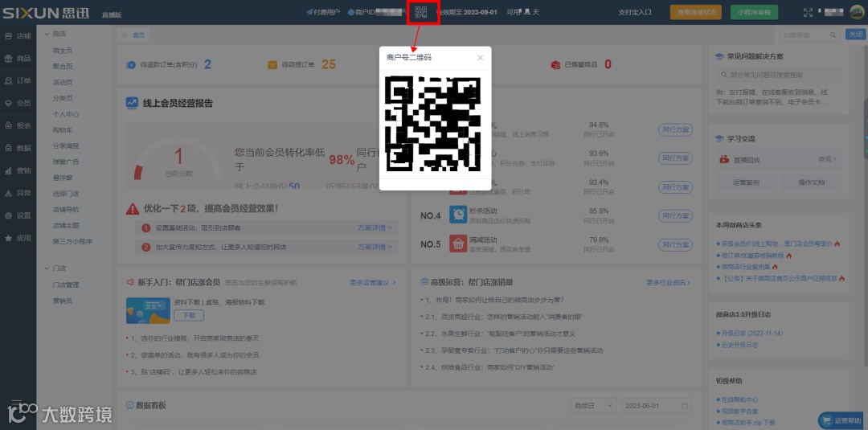The width and height of the screenshot is (868, 430).
Task: Open the 异常 section in left sidebar
Action: pos(18,193)
